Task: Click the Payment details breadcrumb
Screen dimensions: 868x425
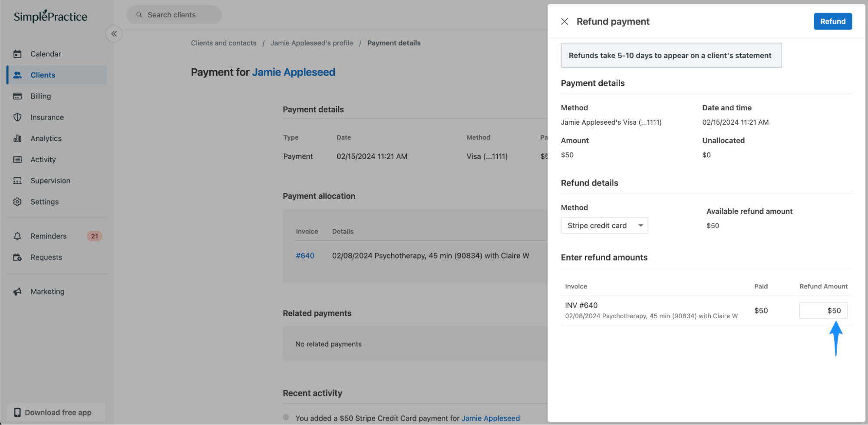Action: pyautogui.click(x=394, y=43)
